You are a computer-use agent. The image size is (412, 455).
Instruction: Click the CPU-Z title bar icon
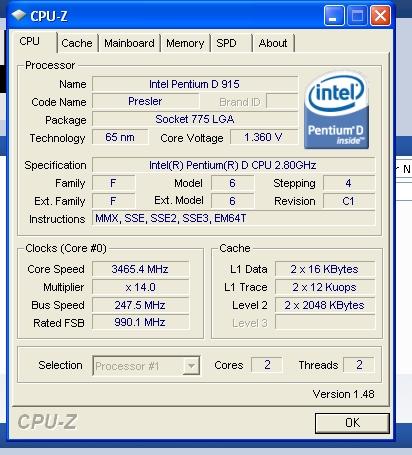point(19,15)
